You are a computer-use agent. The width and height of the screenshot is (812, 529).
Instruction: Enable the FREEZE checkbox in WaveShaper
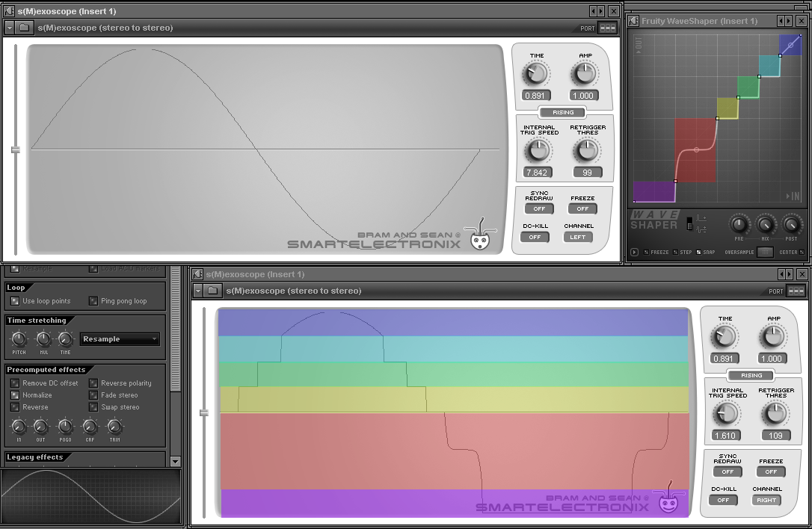coord(646,252)
